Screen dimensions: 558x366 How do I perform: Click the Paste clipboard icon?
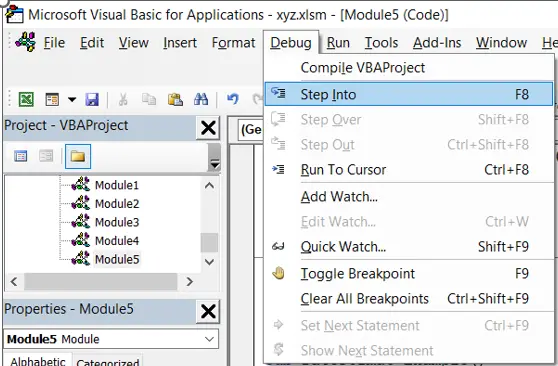(x=175, y=99)
